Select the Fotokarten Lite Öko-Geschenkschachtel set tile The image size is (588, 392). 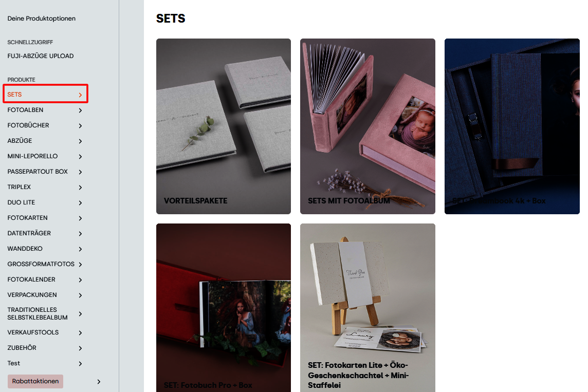coord(367,308)
